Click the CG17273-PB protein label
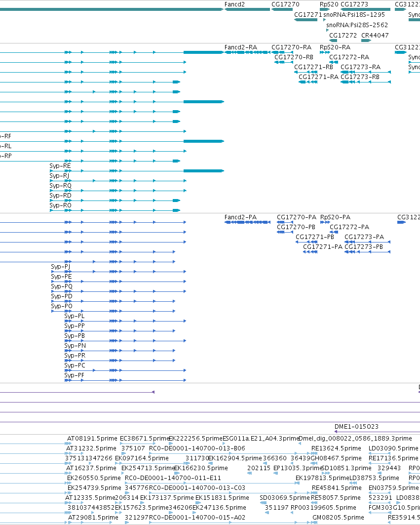 (364, 247)
